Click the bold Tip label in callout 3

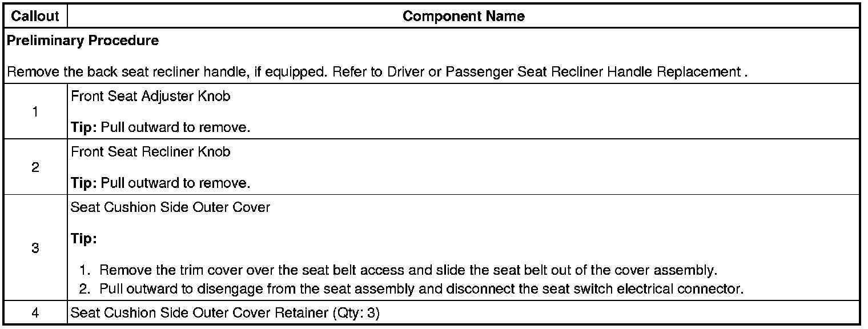coord(83,239)
